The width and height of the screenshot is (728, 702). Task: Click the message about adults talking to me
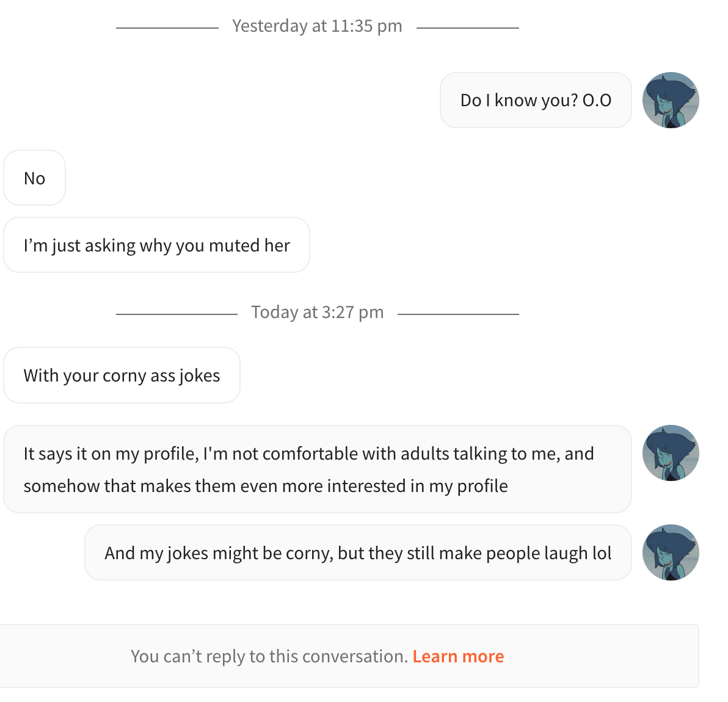pyautogui.click(x=318, y=469)
